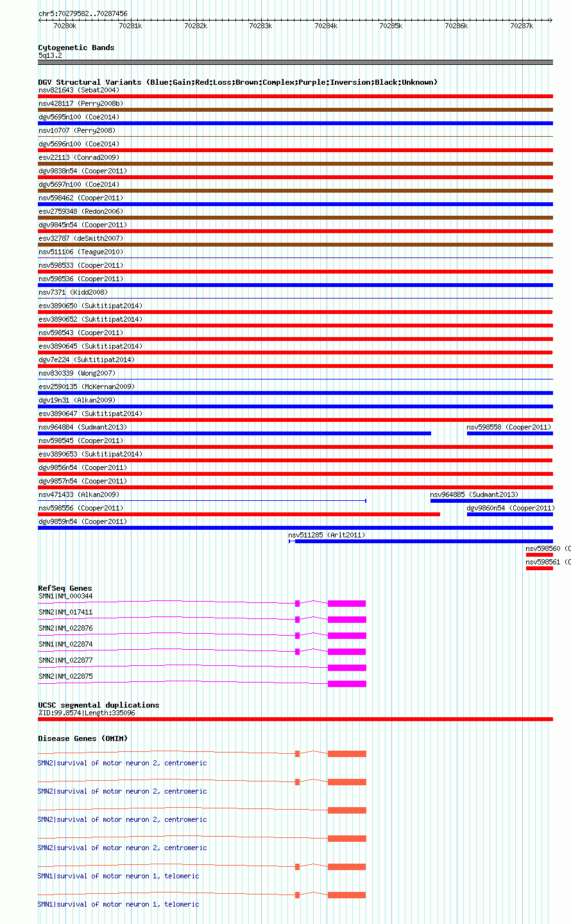Screen dimensions: 571x924
Task: Select variant nsv830339 (Wong2007)
Action: point(77,373)
